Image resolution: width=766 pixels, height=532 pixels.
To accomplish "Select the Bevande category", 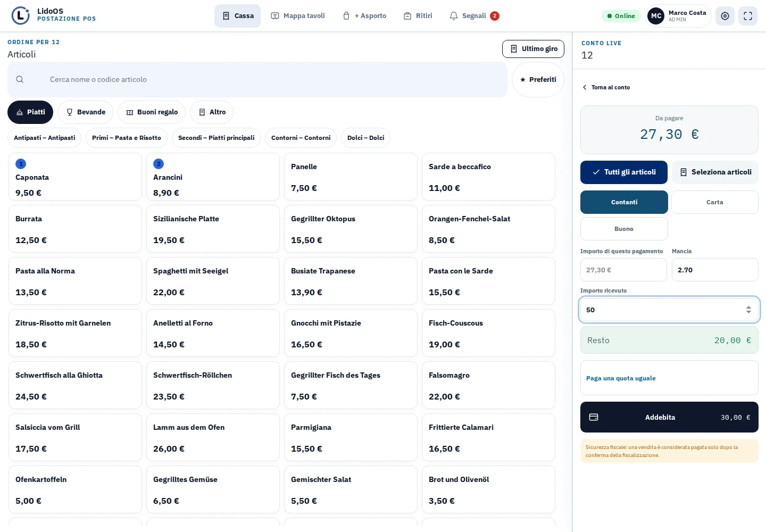I will pos(86,112).
